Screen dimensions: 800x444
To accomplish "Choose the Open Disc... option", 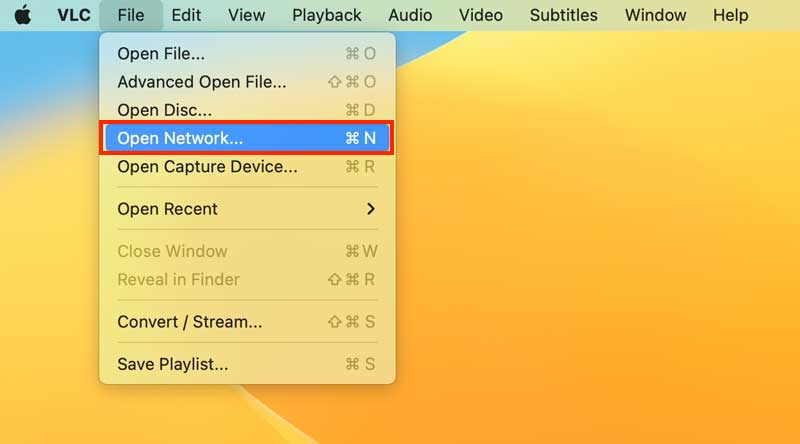I will [164, 110].
